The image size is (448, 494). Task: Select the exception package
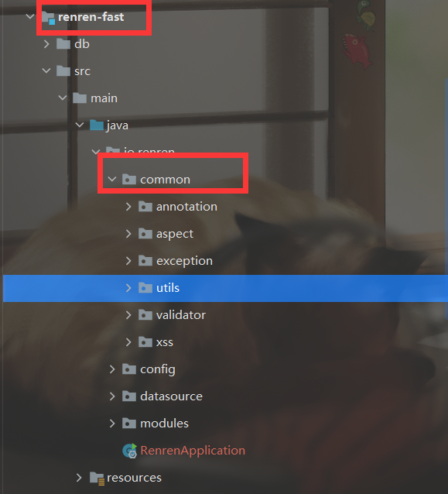[184, 261]
